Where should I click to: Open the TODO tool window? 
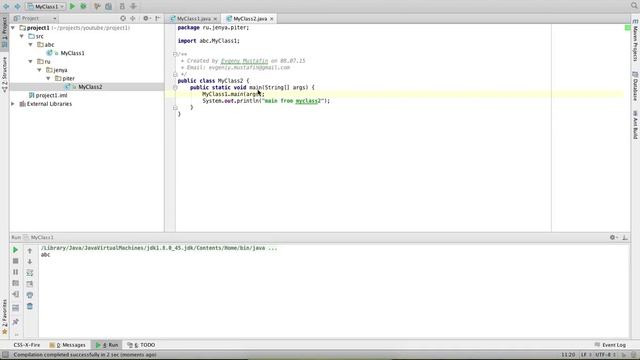point(141,345)
